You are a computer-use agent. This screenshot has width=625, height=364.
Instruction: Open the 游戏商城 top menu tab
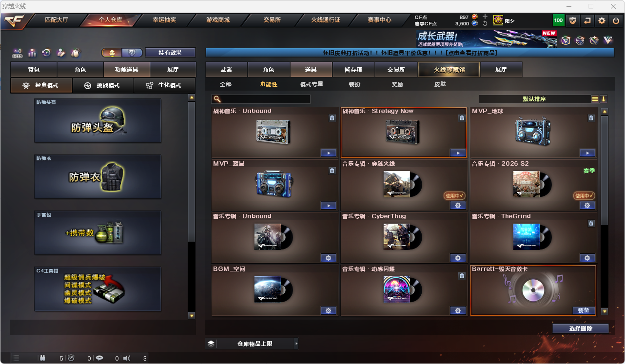tap(218, 20)
